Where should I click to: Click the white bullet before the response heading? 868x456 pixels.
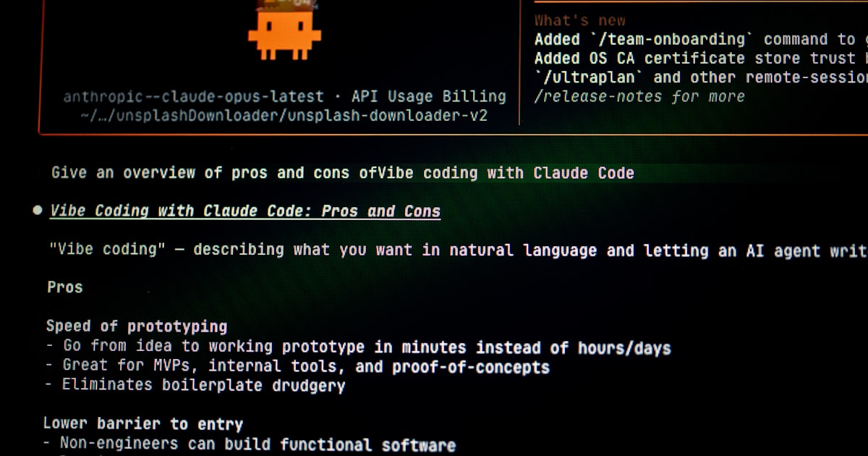click(x=38, y=211)
